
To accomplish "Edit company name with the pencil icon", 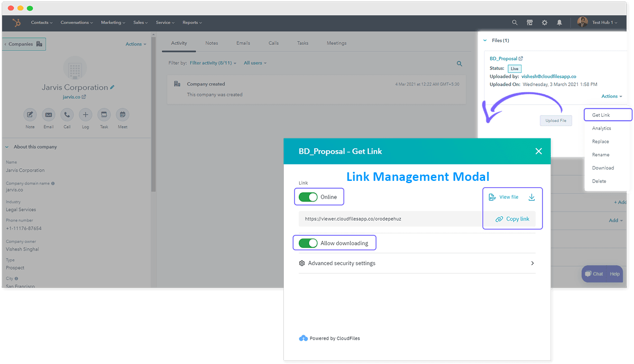I will pyautogui.click(x=112, y=87).
